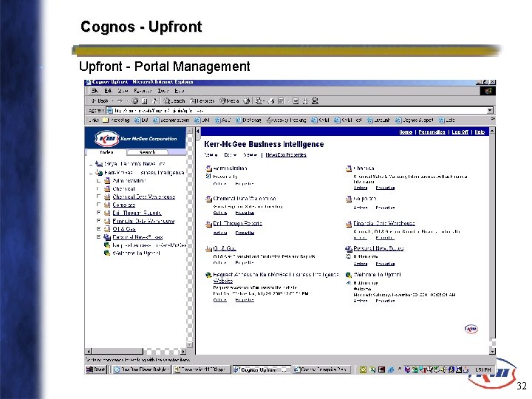532x399 pixels.
Task: Collapse Kerr-McGee Business Intelligence tree node
Action: [x=91, y=173]
